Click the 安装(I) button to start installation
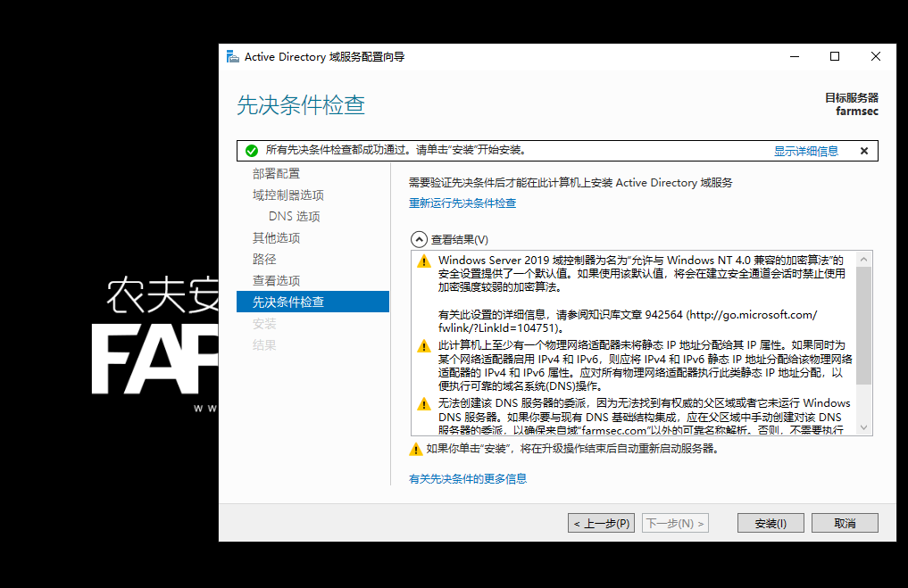 (770, 522)
